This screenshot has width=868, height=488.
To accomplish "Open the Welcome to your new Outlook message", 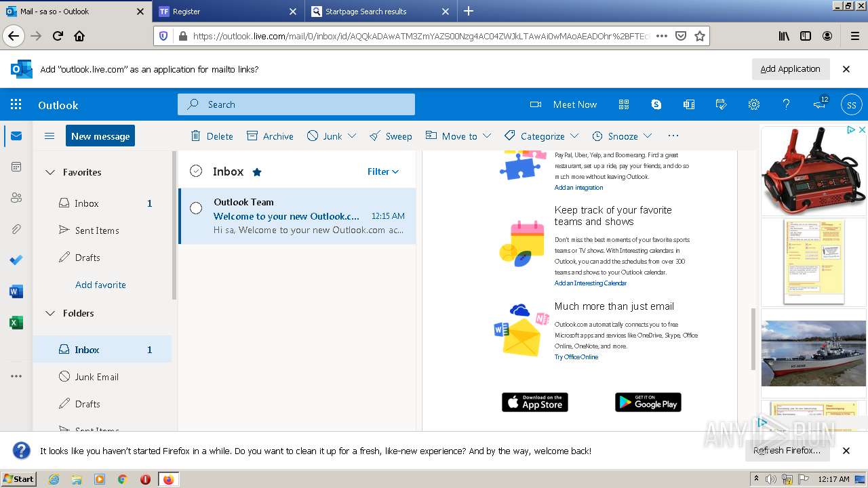I will click(x=298, y=216).
